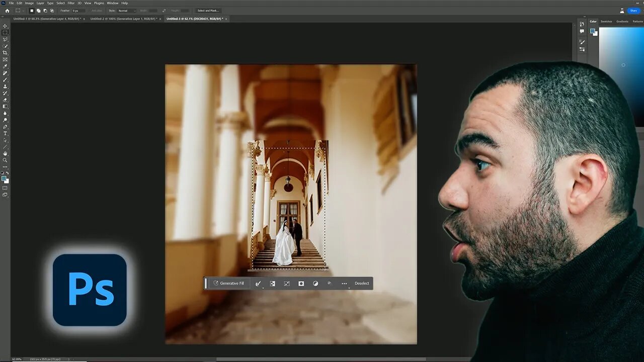Click the Feather input field

[78, 11]
